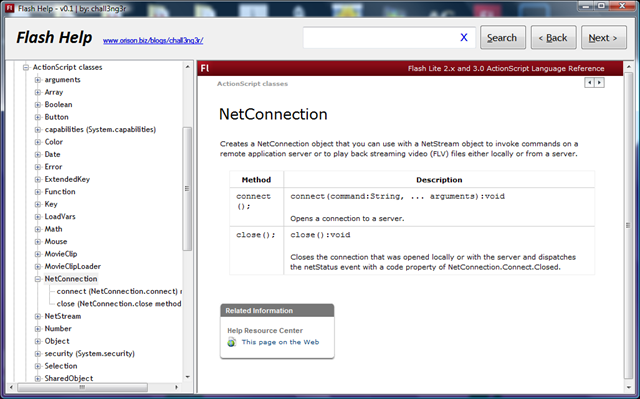Select the SharedObject tree item
Screen dimensions: 640x399
pos(69,378)
